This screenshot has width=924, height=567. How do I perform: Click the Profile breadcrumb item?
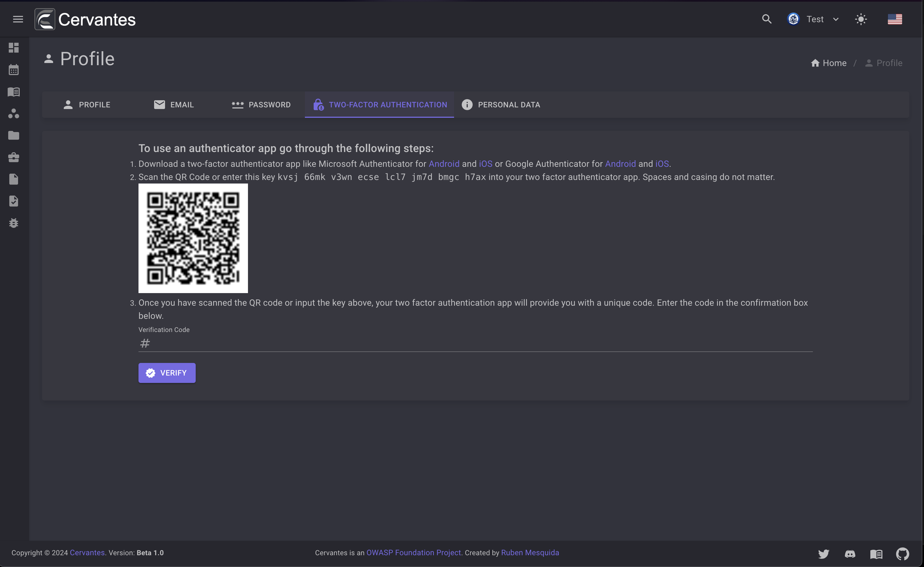tap(884, 63)
